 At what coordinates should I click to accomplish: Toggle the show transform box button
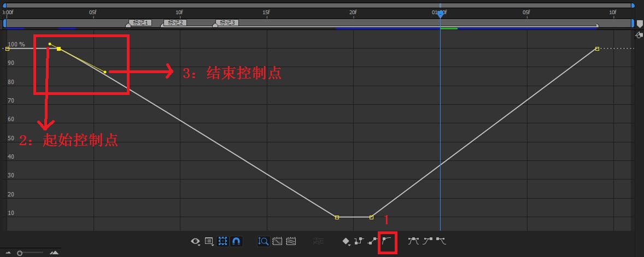click(x=223, y=241)
